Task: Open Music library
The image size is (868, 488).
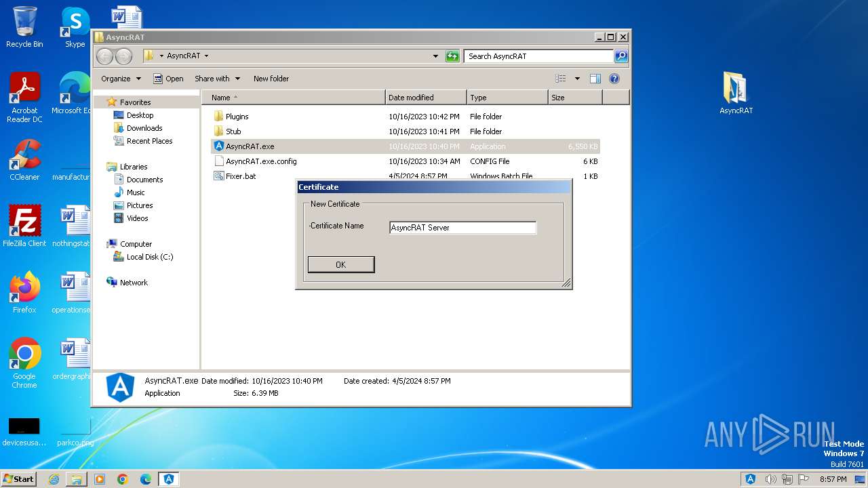Action: tap(136, 192)
